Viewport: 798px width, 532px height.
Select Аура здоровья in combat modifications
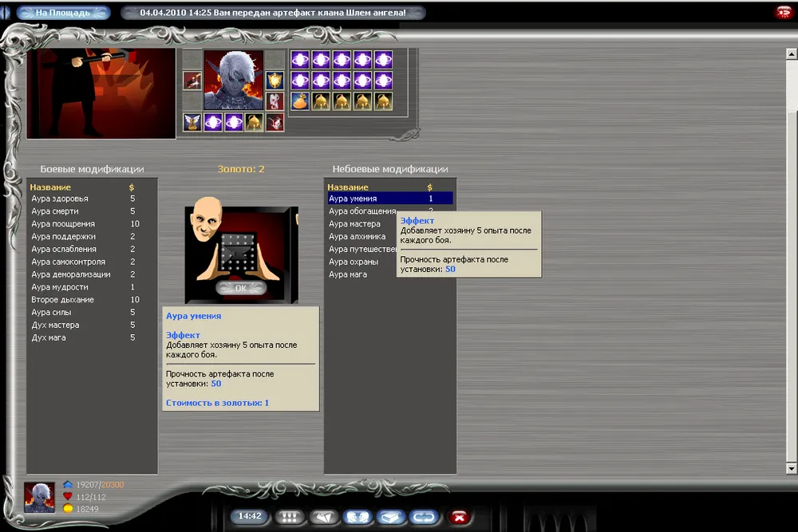(60, 199)
